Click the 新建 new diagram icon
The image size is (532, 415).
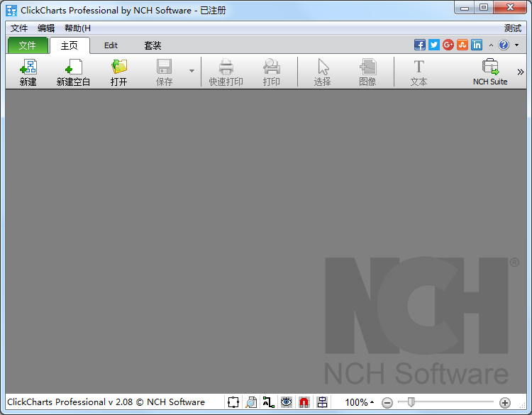pos(28,72)
